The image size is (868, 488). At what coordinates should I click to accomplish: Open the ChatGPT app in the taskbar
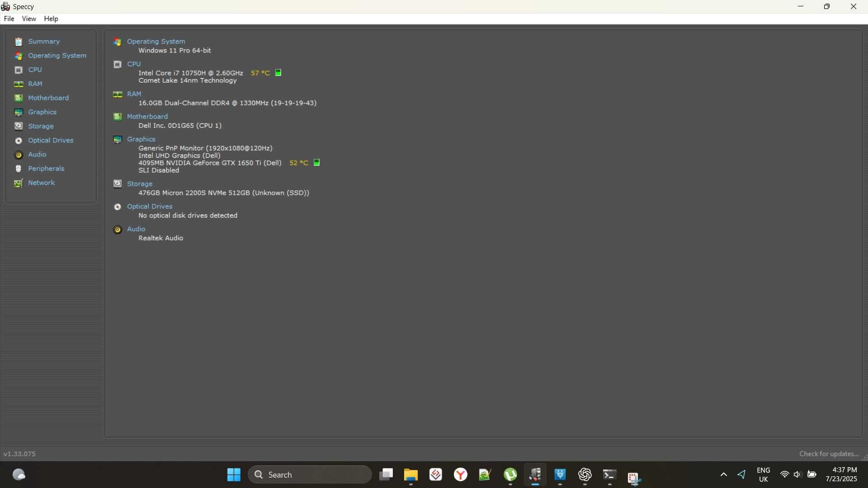coord(585,475)
